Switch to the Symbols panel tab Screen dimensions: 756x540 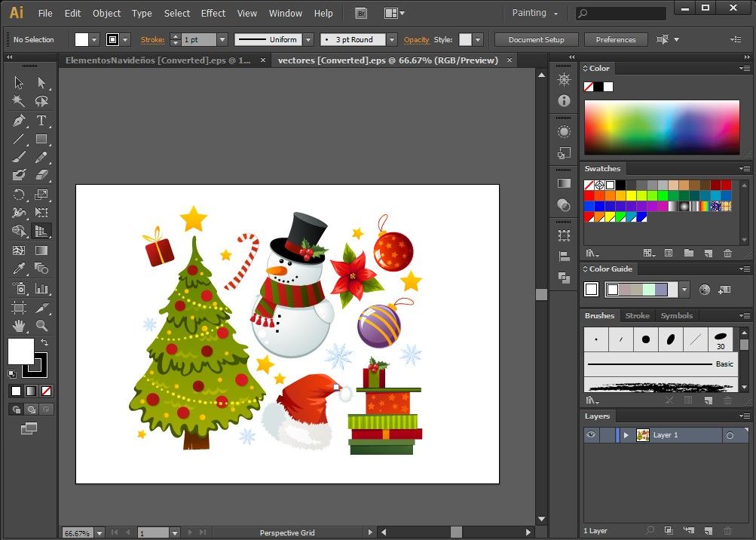(x=676, y=315)
